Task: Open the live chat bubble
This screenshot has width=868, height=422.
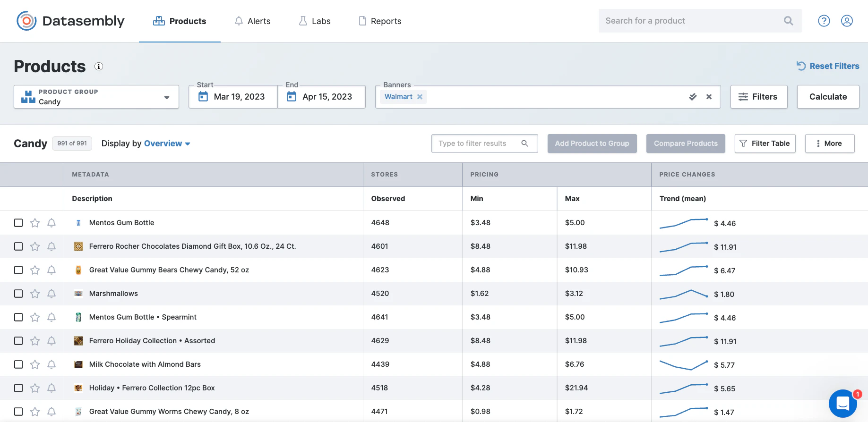Action: tap(843, 404)
